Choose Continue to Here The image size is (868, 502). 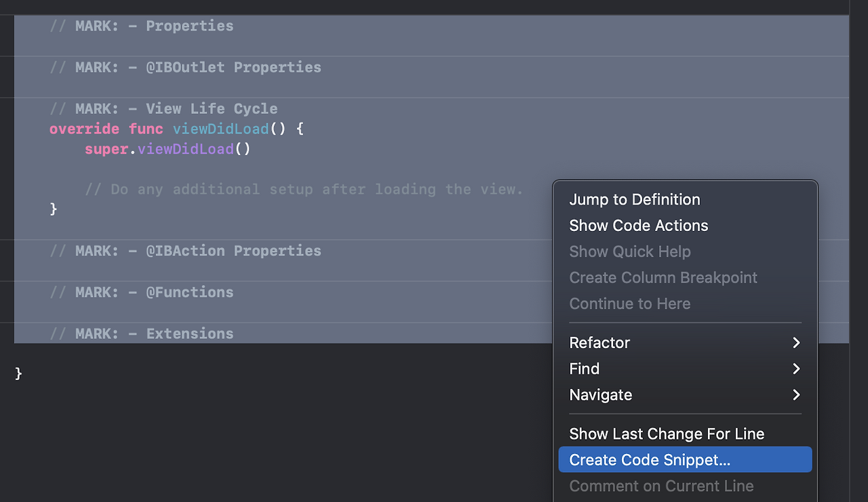(629, 304)
